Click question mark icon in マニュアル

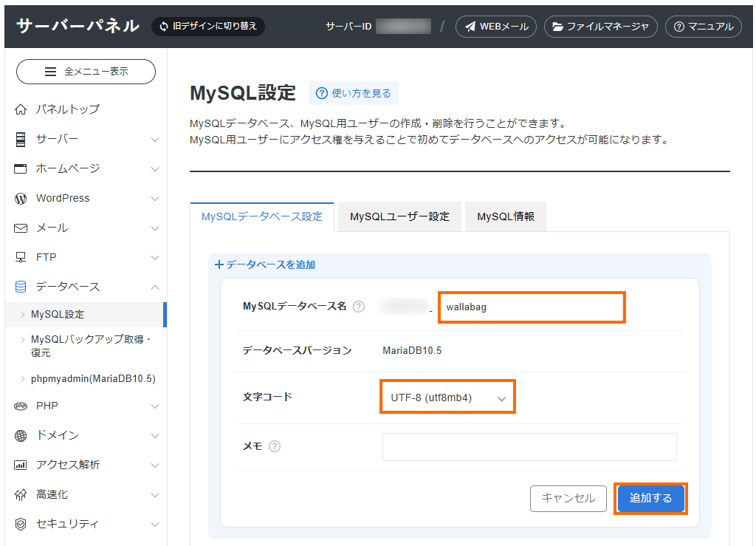coord(679,27)
